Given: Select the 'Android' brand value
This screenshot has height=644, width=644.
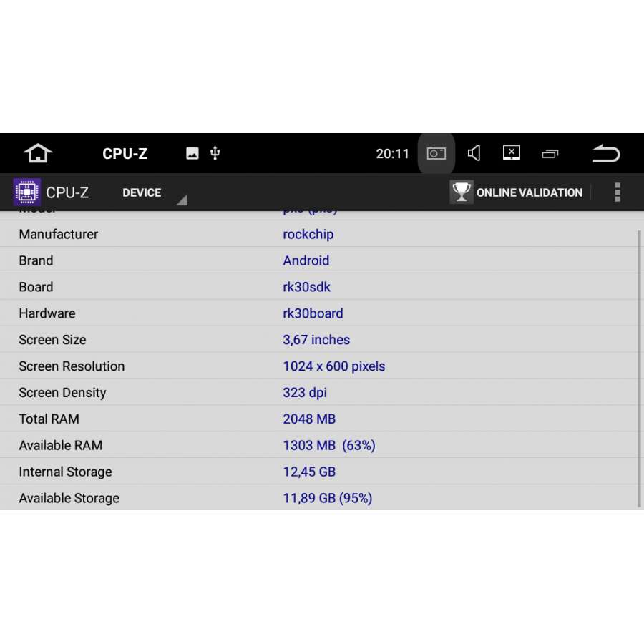Looking at the screenshot, I should click(x=306, y=260).
